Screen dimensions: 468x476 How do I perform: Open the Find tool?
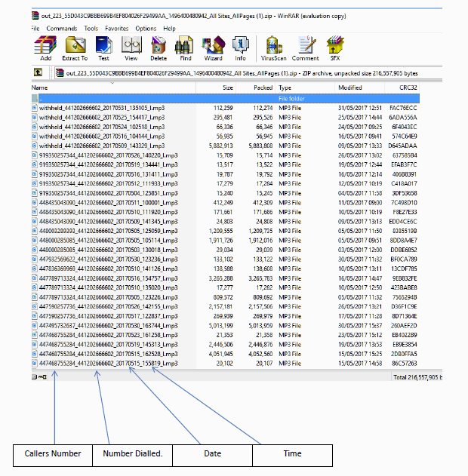(x=185, y=48)
